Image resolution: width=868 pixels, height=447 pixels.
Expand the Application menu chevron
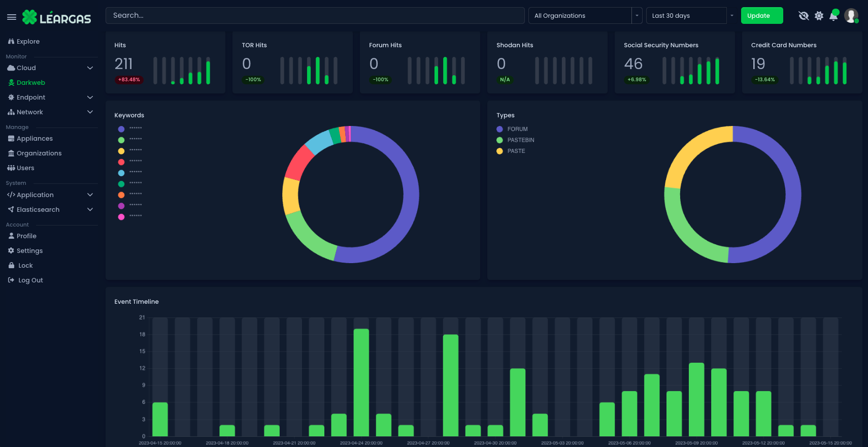pyautogui.click(x=90, y=195)
